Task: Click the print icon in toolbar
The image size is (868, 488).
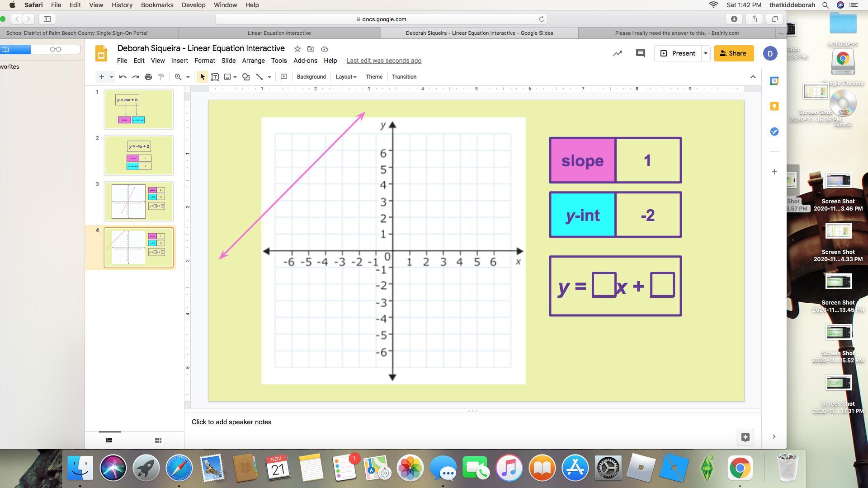Action: point(148,77)
